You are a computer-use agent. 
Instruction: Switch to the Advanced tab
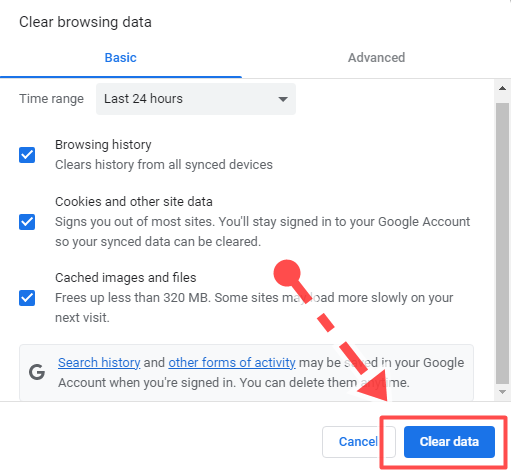point(376,58)
